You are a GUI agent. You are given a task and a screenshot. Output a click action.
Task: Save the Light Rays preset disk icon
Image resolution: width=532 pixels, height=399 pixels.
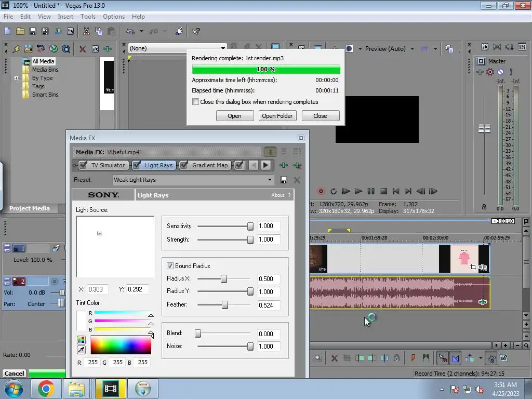pos(284,180)
